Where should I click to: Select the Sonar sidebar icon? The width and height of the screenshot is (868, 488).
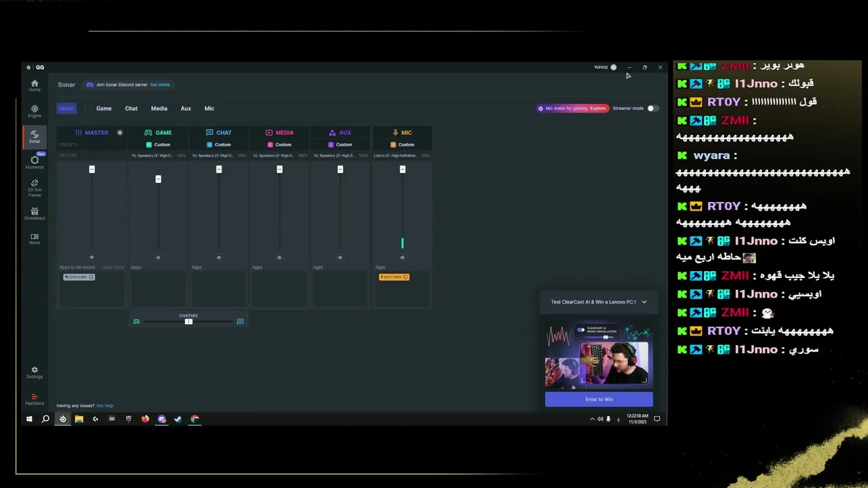(35, 136)
